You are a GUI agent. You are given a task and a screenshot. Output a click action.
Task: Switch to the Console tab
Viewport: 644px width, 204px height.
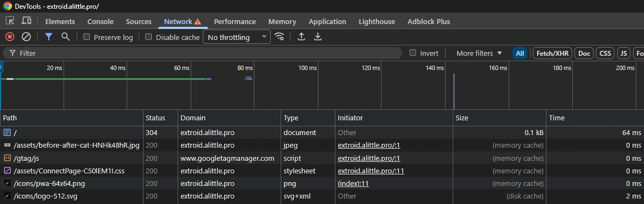[100, 22]
